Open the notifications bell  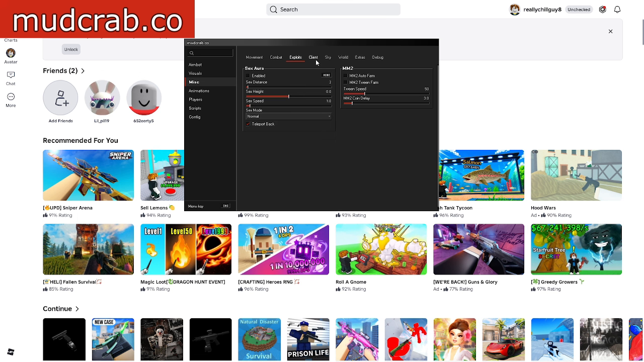pyautogui.click(x=617, y=10)
